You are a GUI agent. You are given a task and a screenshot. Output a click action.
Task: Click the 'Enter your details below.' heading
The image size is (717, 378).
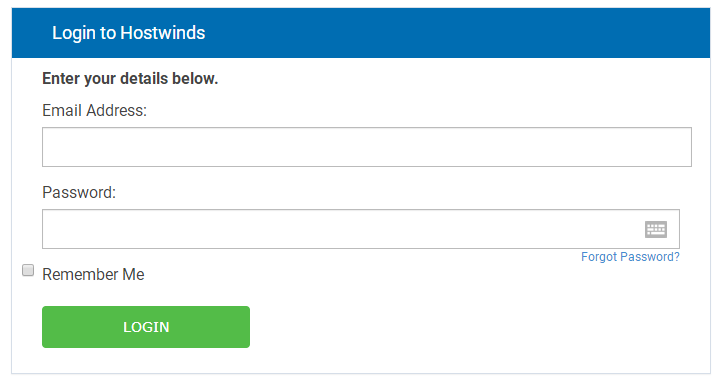[x=130, y=79]
